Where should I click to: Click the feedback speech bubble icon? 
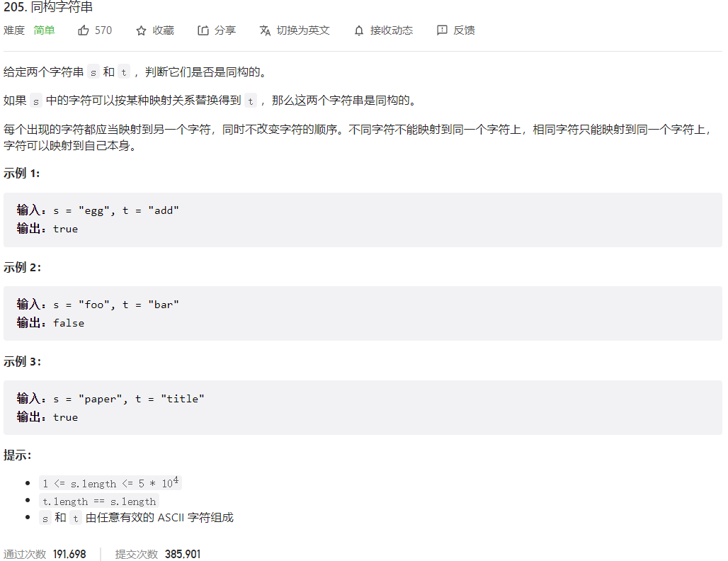click(x=442, y=30)
